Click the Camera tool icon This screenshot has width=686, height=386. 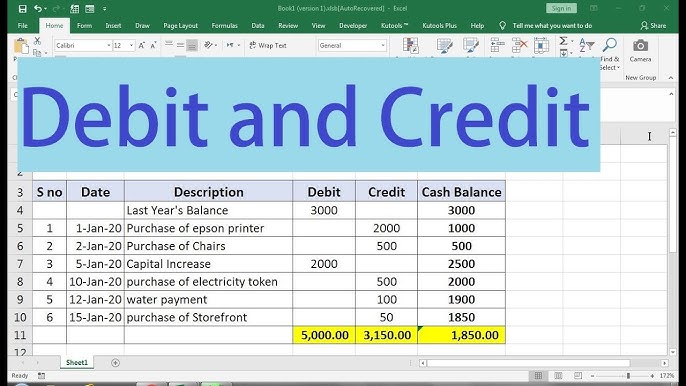pos(640,46)
